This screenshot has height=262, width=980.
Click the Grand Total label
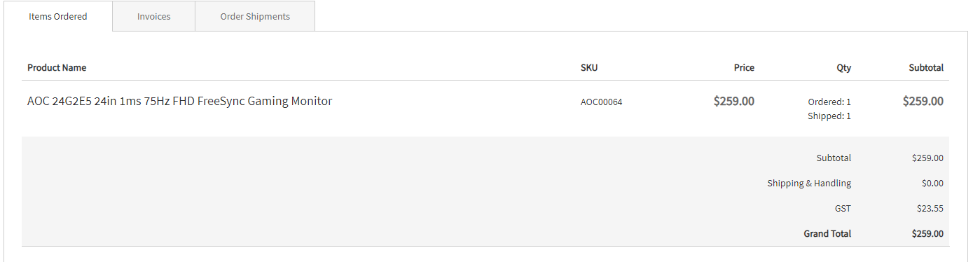827,234
